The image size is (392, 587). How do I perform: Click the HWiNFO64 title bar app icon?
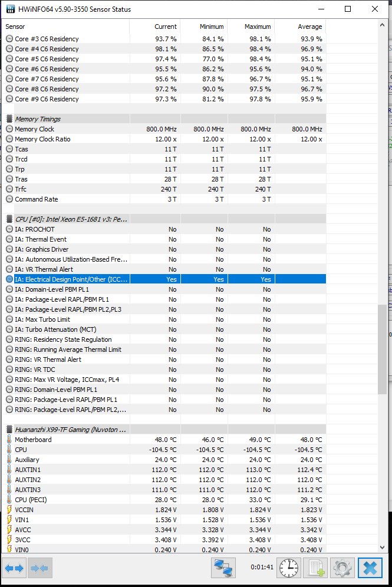(10, 9)
